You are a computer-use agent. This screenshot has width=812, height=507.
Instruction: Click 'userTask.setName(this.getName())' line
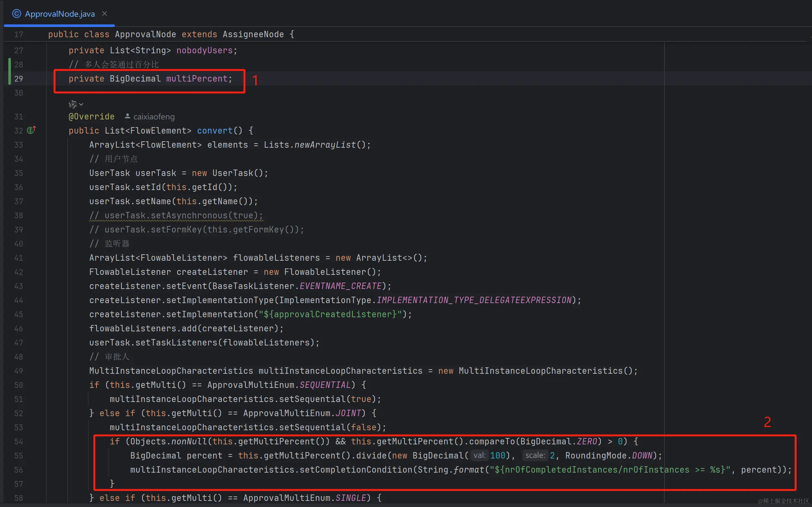[x=174, y=202]
